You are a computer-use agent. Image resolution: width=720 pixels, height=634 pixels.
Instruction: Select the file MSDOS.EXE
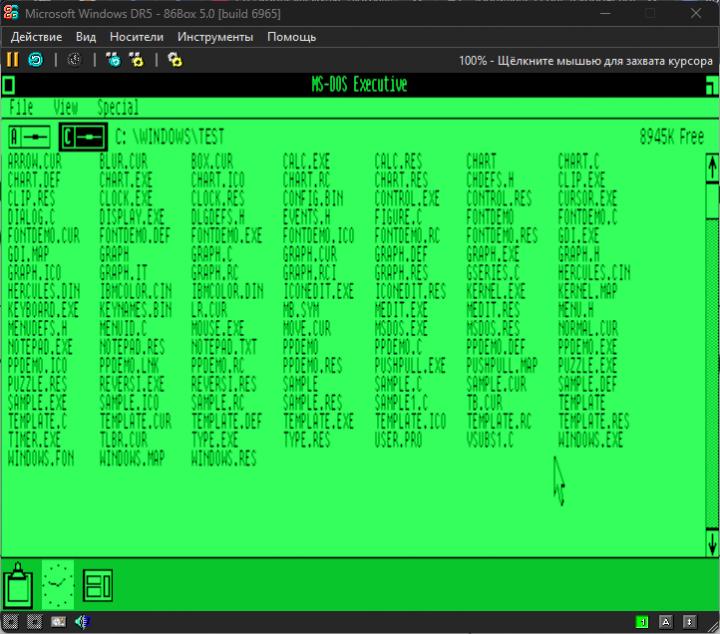click(x=401, y=328)
